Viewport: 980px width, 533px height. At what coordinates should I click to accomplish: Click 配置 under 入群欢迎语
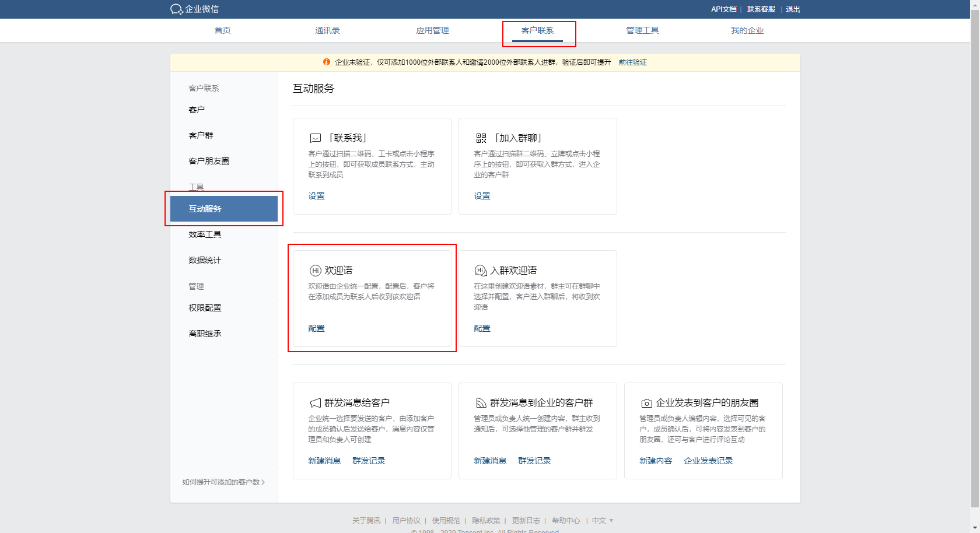click(x=482, y=328)
